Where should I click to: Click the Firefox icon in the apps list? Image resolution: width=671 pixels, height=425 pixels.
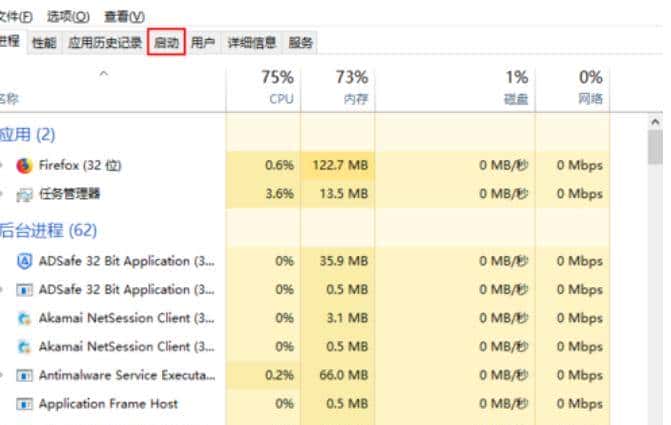point(24,165)
